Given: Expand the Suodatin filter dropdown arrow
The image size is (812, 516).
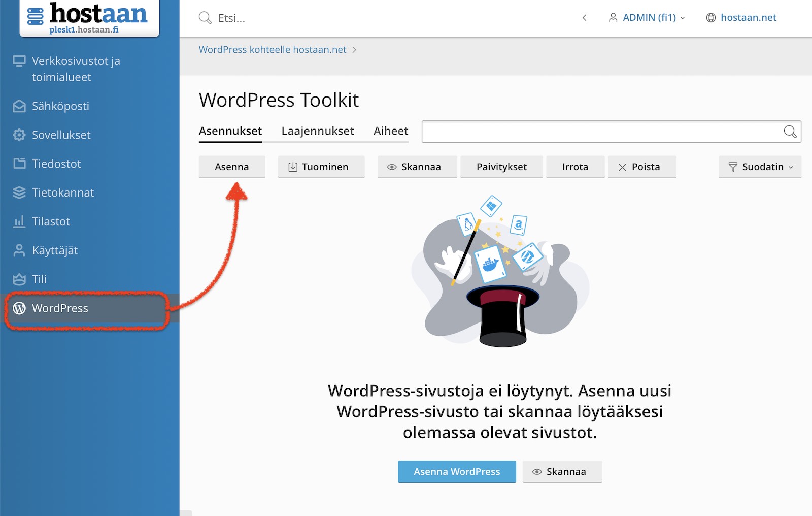Looking at the screenshot, I should pos(791,167).
